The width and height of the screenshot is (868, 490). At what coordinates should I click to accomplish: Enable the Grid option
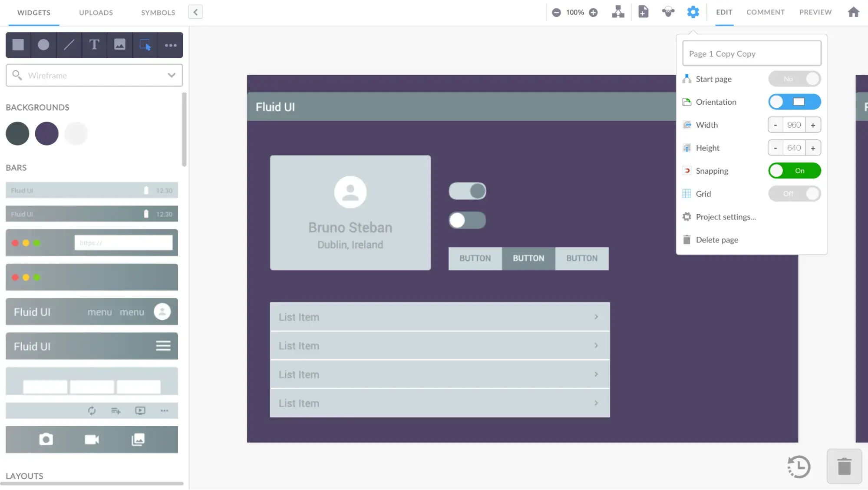tap(795, 194)
